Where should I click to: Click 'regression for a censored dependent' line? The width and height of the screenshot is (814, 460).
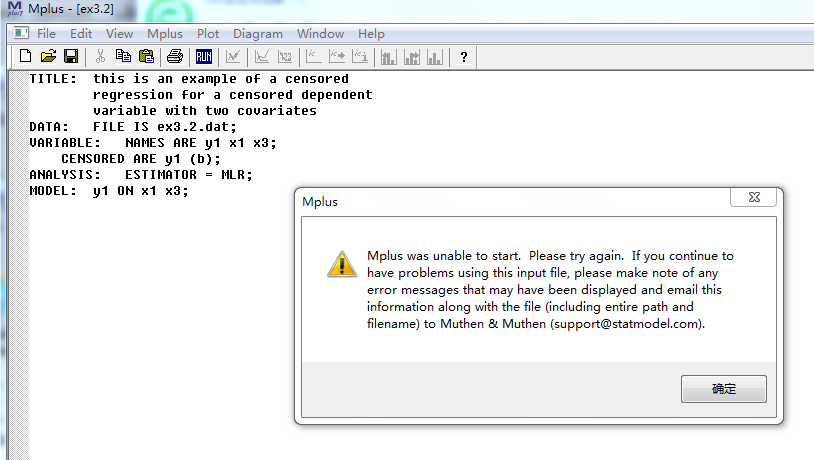[x=233, y=95]
